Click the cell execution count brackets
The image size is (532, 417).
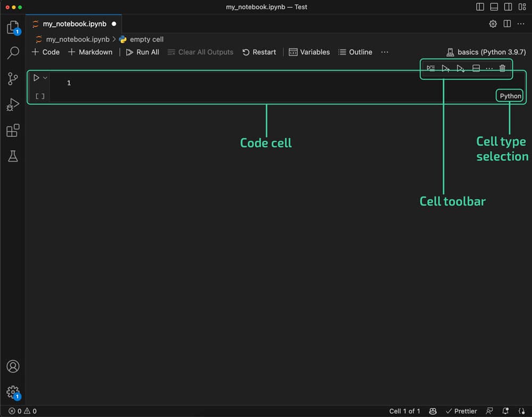[40, 96]
